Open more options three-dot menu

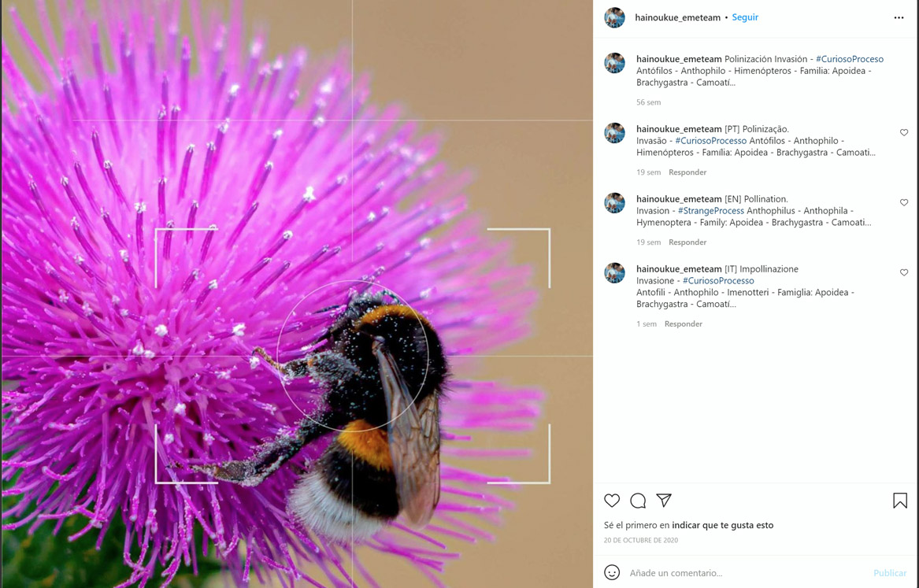(x=899, y=17)
